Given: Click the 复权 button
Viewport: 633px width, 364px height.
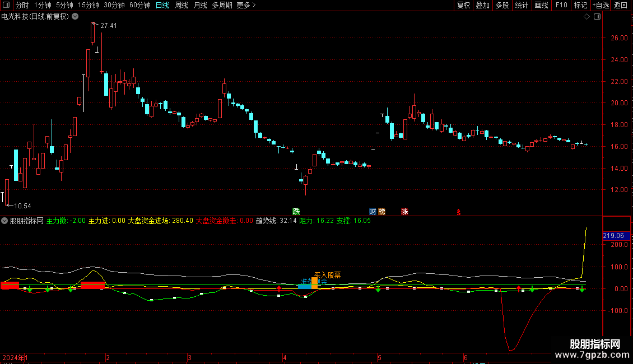Looking at the screenshot, I should point(463,5).
